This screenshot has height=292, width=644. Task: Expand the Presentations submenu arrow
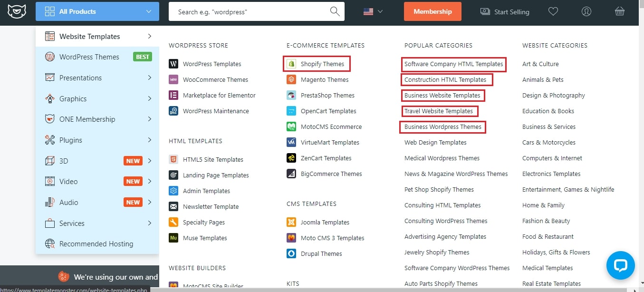(x=149, y=78)
